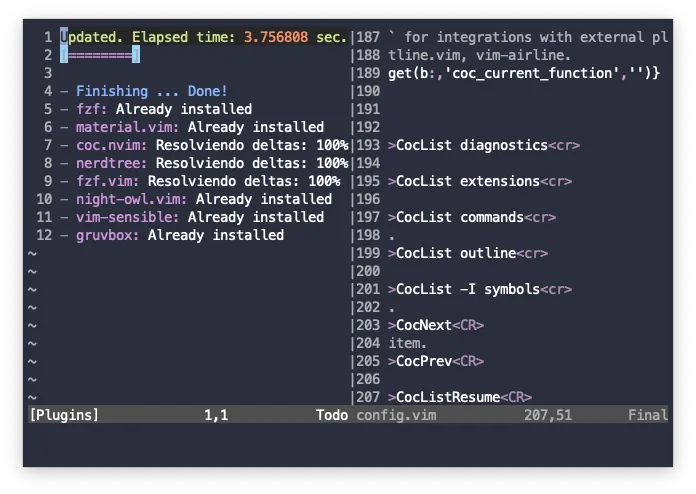
Task: Click the 'Todo' status line indicator
Action: tap(332, 415)
